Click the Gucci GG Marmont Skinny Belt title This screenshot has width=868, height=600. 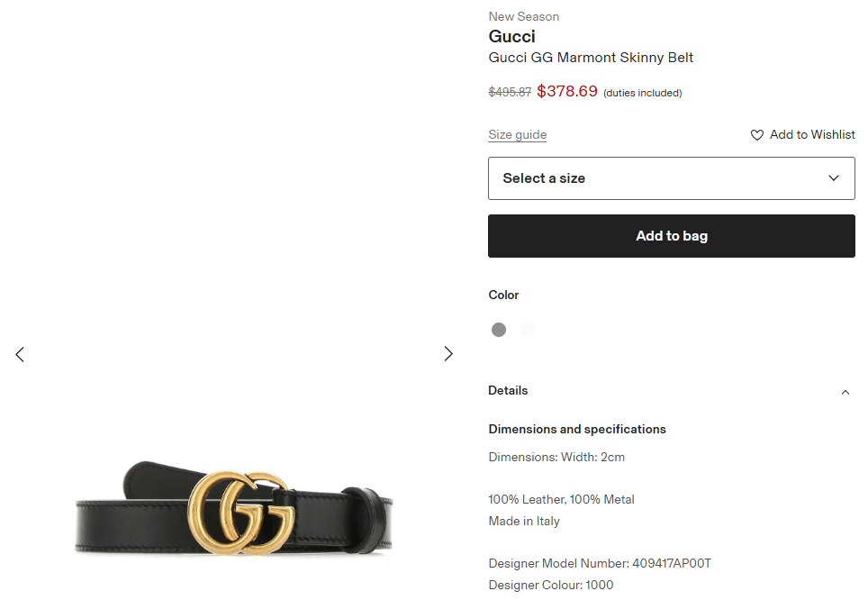click(591, 58)
